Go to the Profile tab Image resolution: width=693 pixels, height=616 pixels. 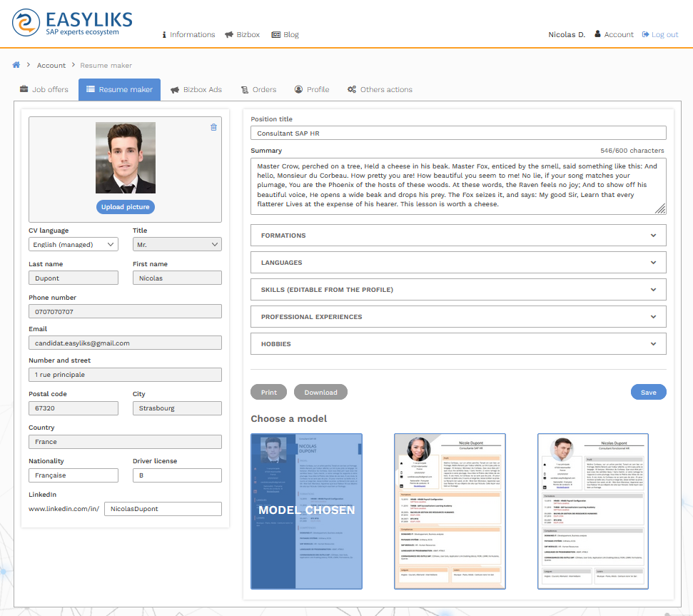pos(312,89)
